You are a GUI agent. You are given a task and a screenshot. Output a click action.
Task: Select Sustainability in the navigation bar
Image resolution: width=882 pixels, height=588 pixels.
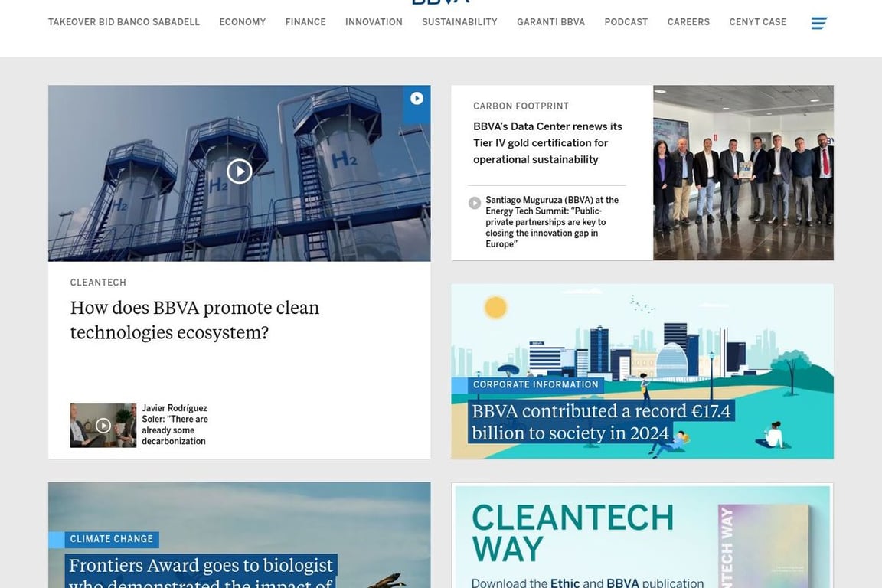click(x=459, y=22)
